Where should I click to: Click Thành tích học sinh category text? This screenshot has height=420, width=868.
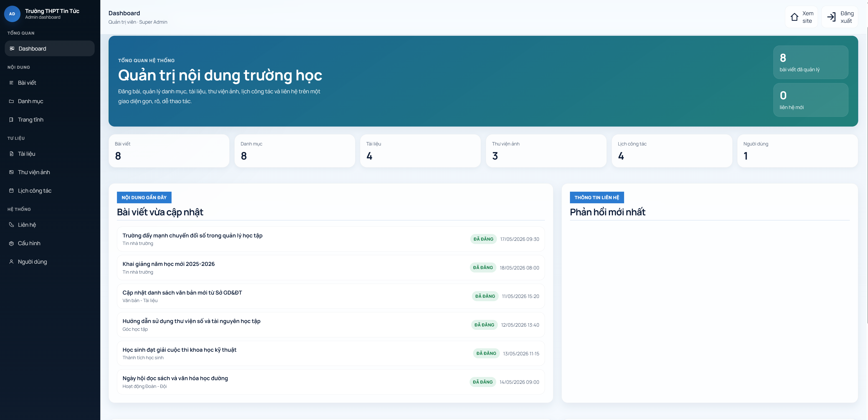pos(143,358)
